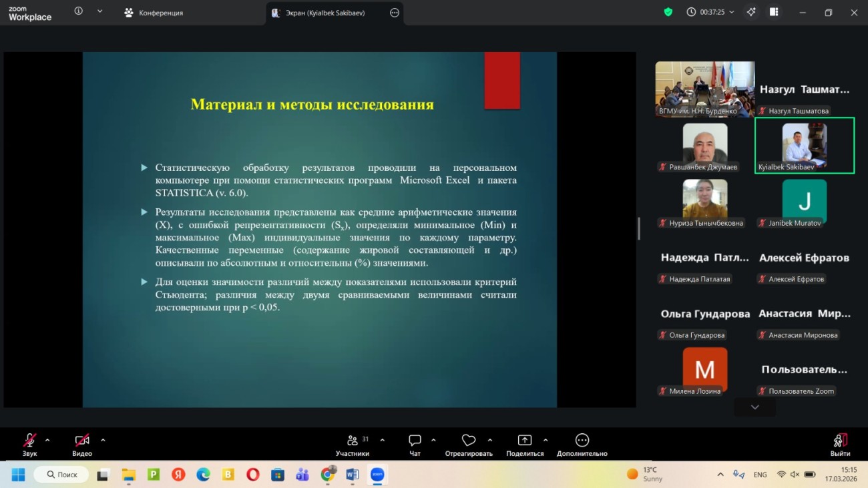Click the view layout icon near window controls
This screenshot has height=488, width=868.
point(774,11)
